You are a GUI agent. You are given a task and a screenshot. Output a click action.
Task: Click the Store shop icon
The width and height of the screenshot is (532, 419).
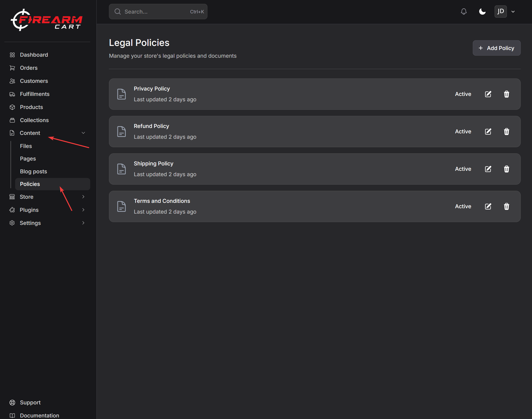click(12, 197)
